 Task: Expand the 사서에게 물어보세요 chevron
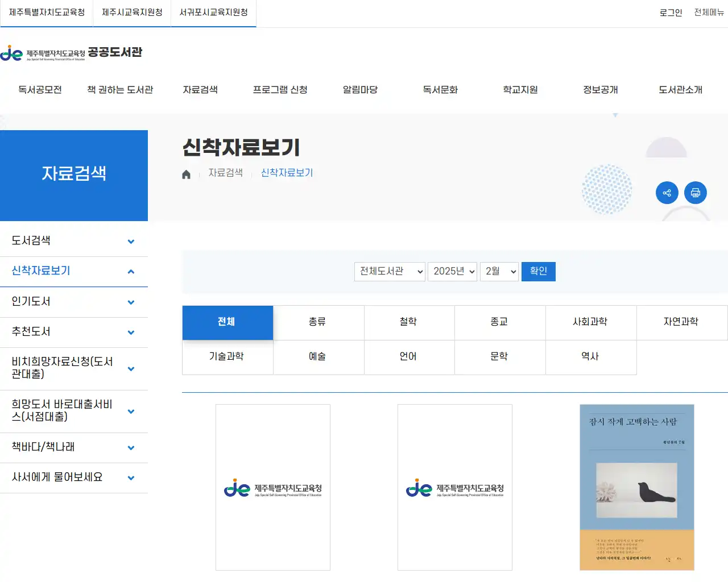point(131,478)
